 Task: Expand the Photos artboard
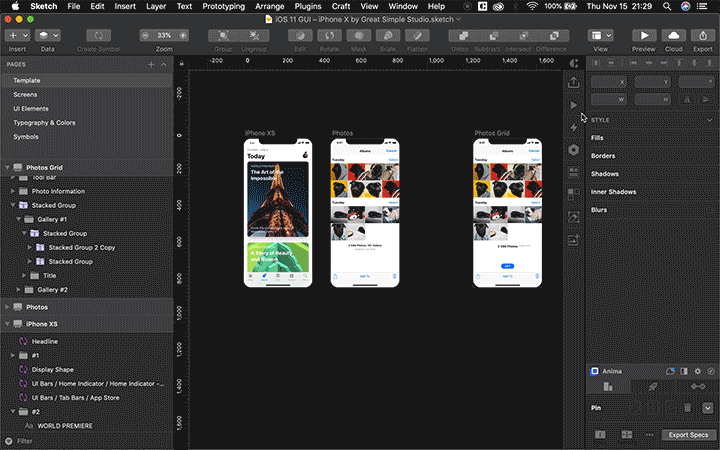(x=7, y=307)
